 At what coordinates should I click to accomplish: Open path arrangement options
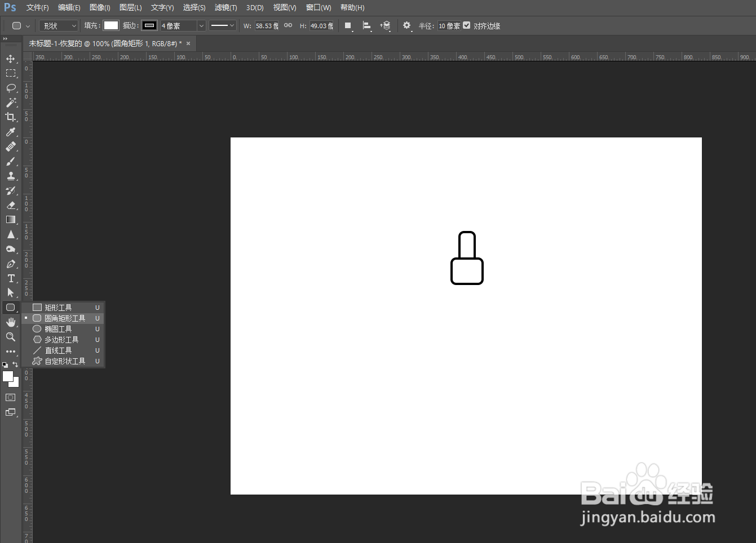(x=386, y=26)
